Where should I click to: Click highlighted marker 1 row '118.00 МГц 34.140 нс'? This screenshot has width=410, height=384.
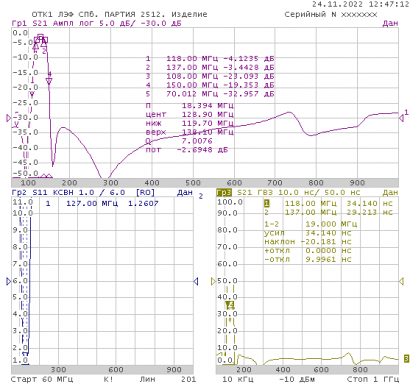pos(329,203)
